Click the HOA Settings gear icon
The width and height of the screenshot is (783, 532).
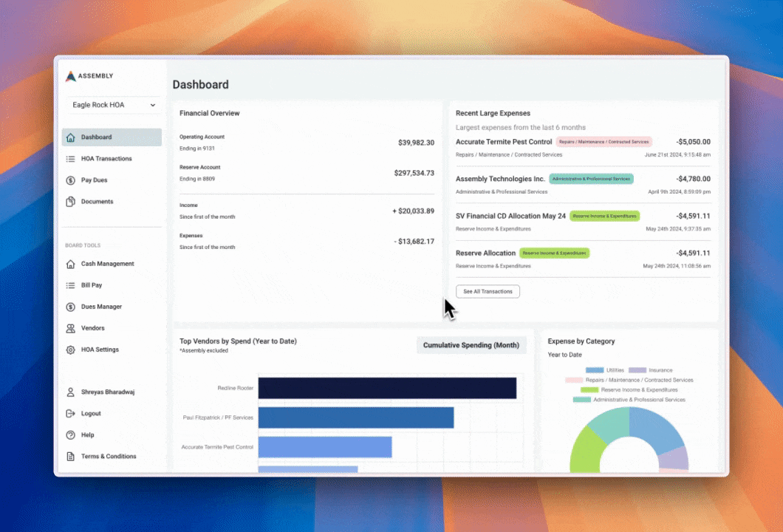tap(71, 349)
